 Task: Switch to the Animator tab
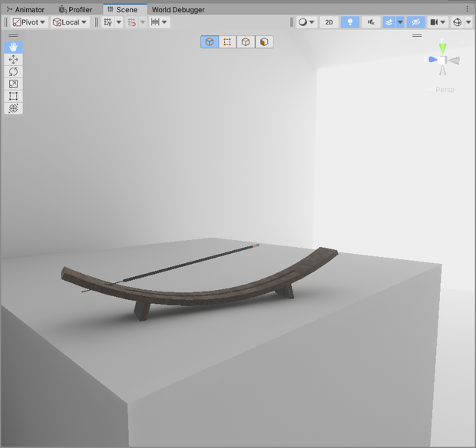[x=25, y=10]
